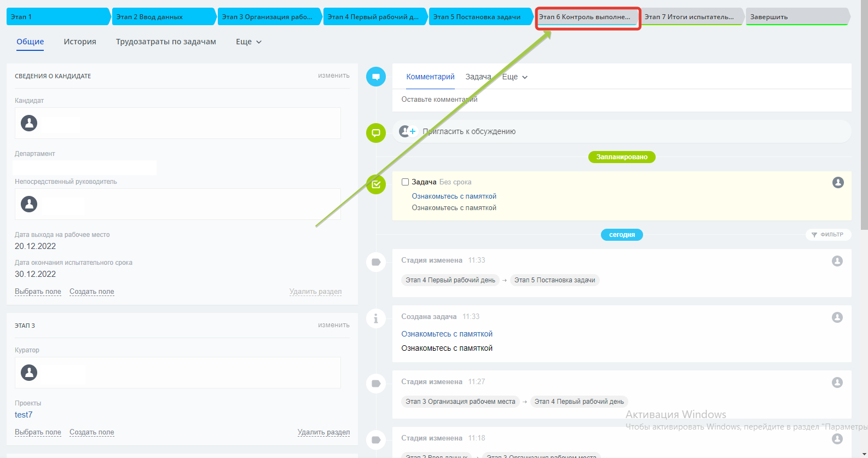The image size is (868, 458).
Task: Select Комментарий tab in timeline editor
Action: click(x=430, y=77)
